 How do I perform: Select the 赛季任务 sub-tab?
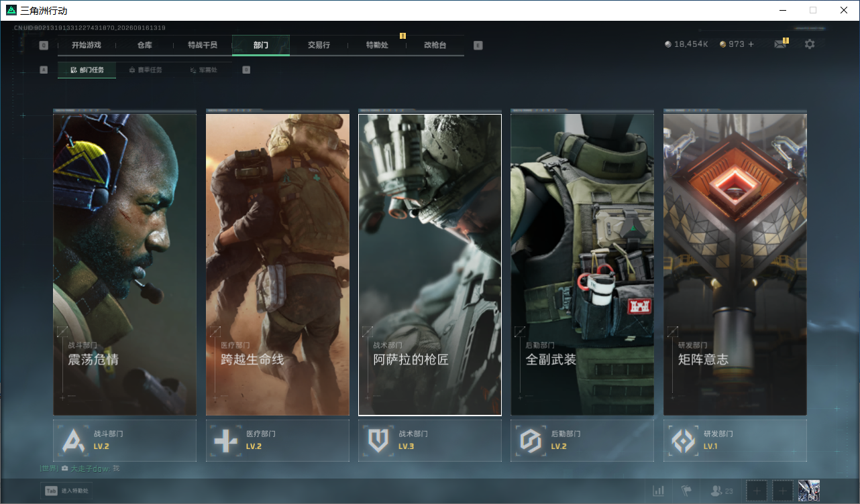pos(145,70)
